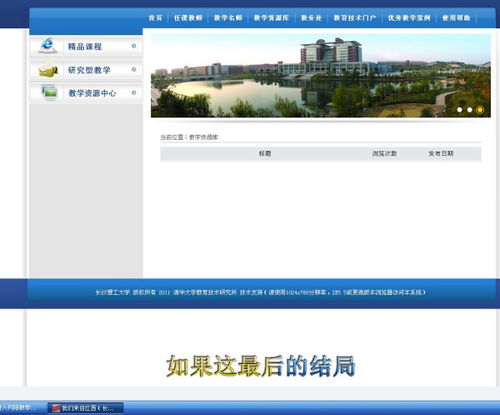Expand arrow beside 教学资源中心
The image size is (500, 415).
134,92
